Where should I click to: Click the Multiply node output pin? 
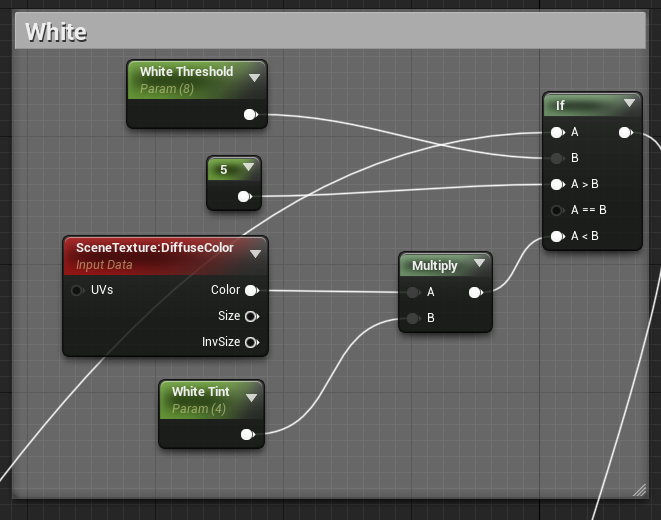click(x=475, y=293)
